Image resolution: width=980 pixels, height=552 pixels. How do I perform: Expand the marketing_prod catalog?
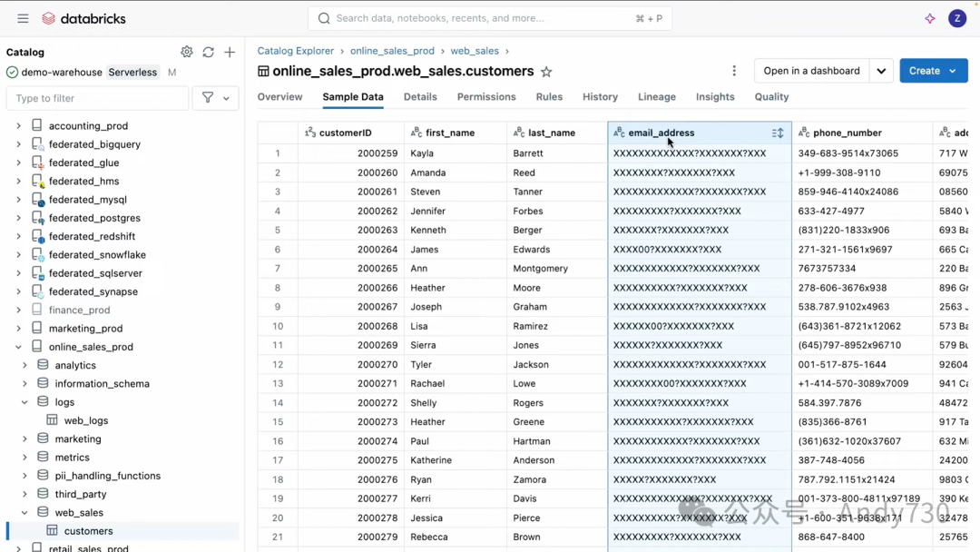pyautogui.click(x=19, y=328)
